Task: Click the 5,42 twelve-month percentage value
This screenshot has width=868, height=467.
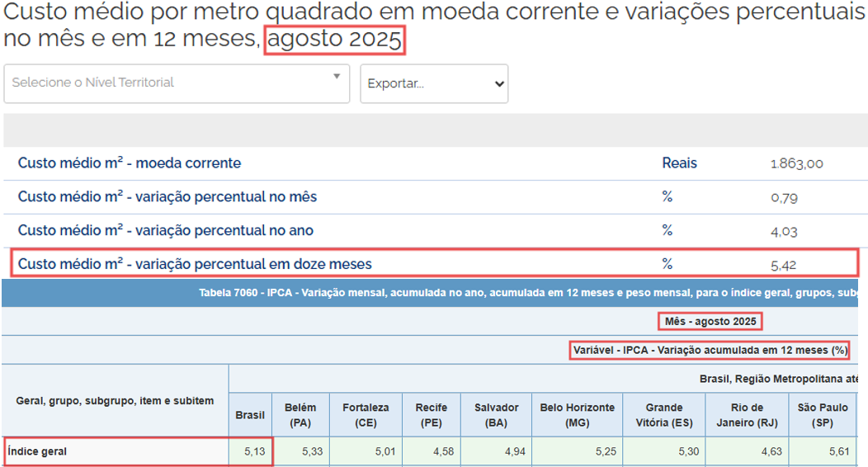Action: (x=784, y=265)
